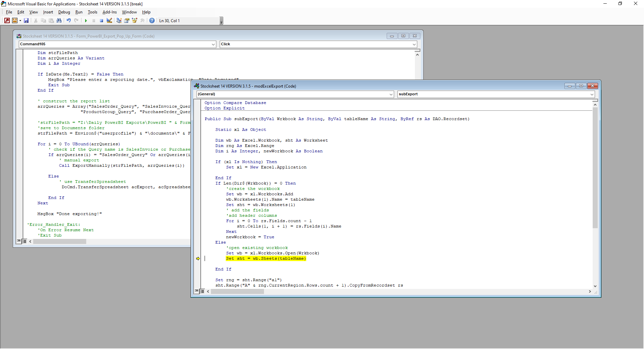Expand the Click procedure dropdown
The height and width of the screenshot is (349, 644).
(x=414, y=44)
